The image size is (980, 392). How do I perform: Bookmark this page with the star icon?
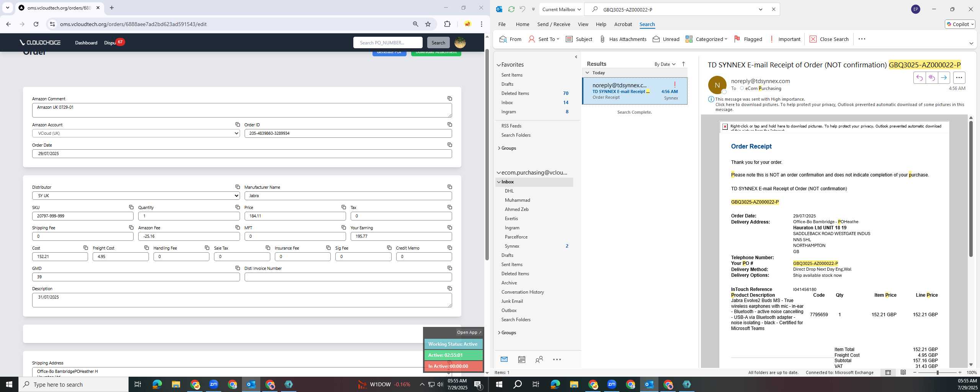click(x=428, y=24)
